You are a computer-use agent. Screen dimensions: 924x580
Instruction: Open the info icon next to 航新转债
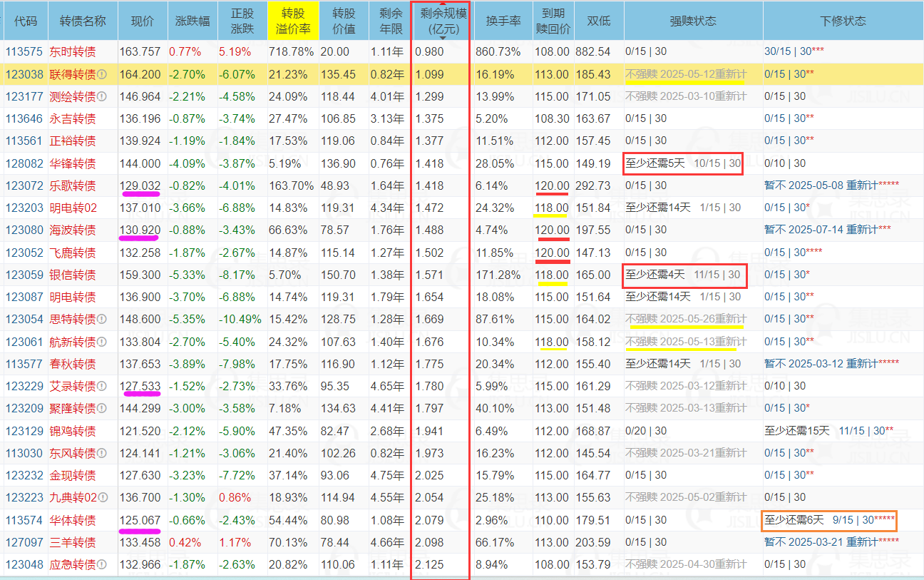click(x=102, y=342)
